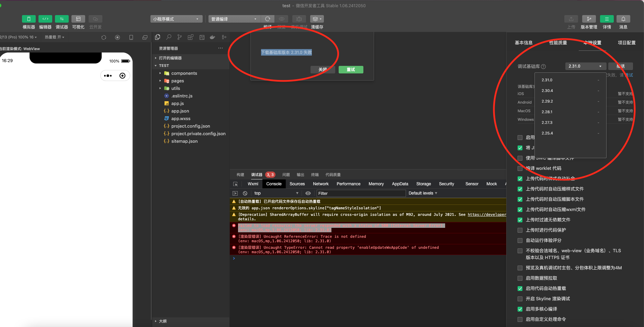The height and width of the screenshot is (327, 644).
Task: Open the 资源管理器 more actions ellipsis
Action: tap(221, 48)
